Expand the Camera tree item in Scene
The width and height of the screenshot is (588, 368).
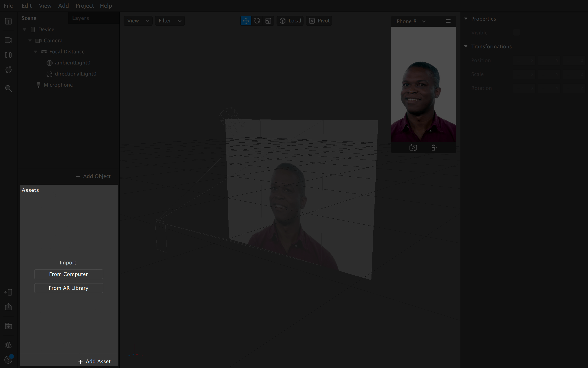(x=30, y=40)
